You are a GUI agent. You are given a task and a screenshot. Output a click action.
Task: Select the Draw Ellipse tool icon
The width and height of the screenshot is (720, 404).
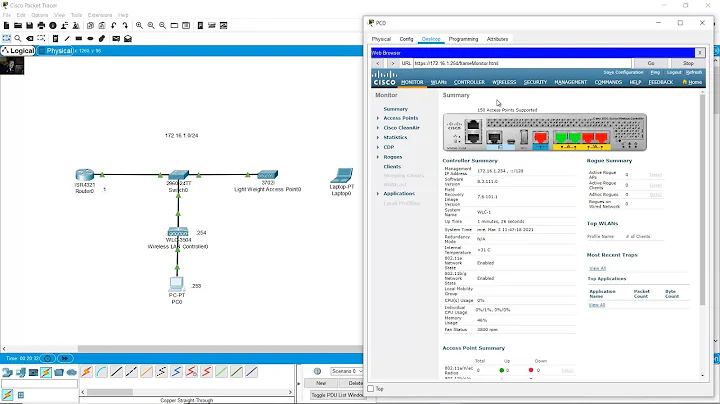point(90,39)
